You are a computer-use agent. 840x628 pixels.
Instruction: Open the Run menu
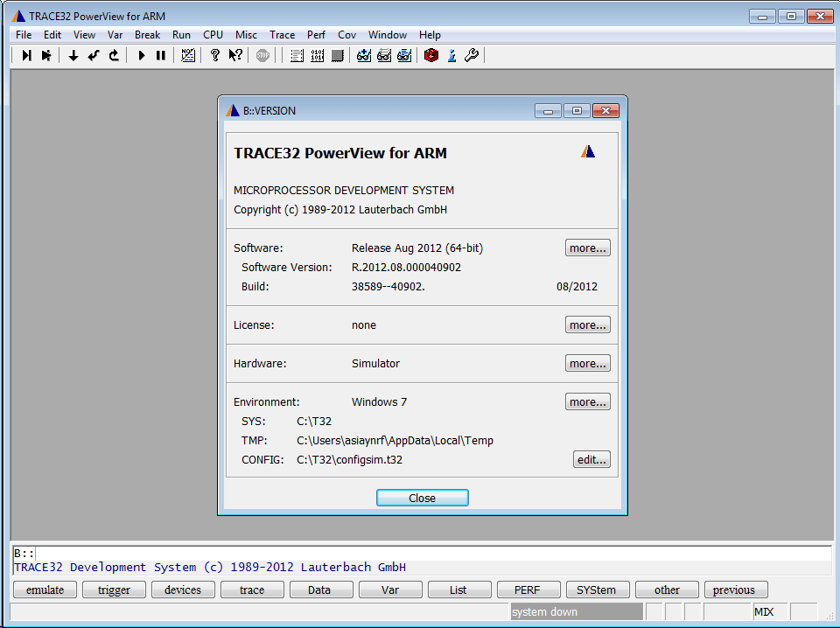click(182, 35)
